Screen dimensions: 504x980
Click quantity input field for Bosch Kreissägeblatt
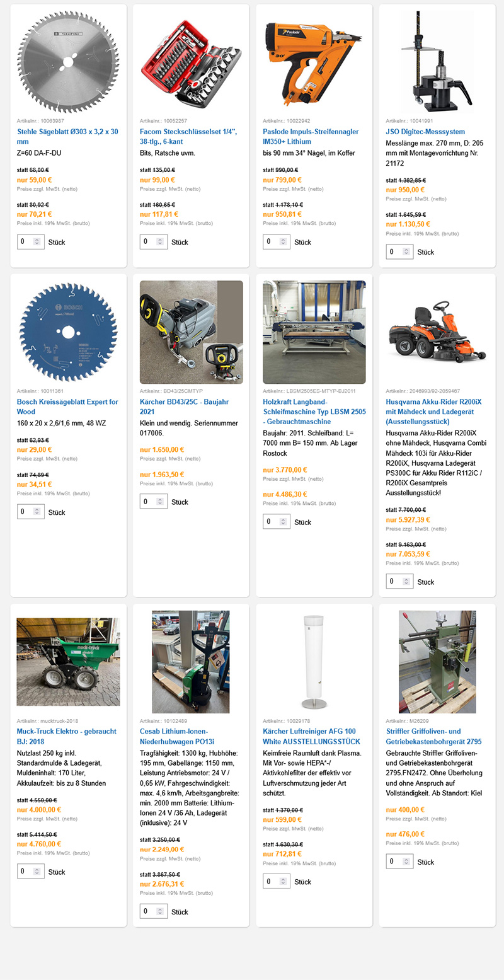[x=25, y=512]
